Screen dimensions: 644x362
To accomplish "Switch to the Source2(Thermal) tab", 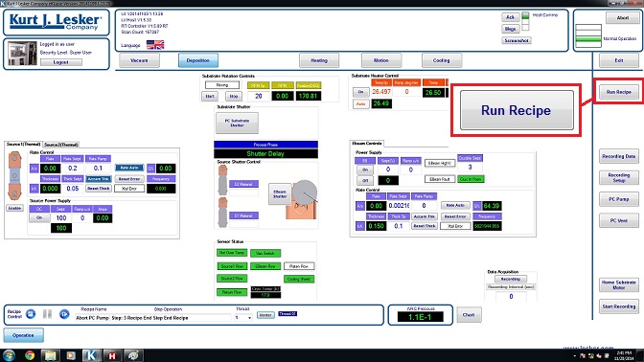I will pos(61,145).
